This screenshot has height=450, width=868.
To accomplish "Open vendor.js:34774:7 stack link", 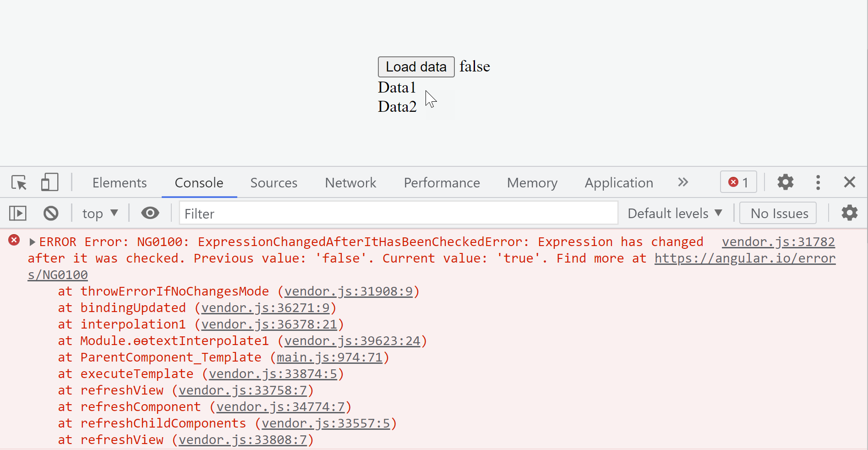I will point(280,407).
